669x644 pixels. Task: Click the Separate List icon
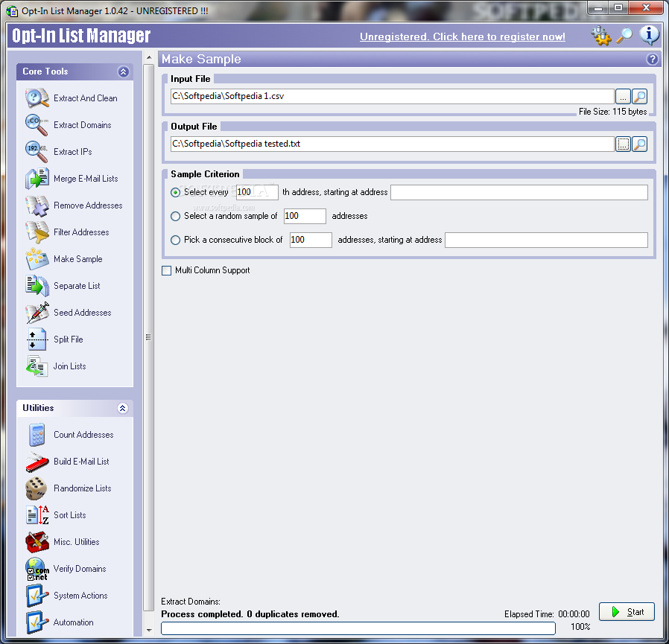pyautogui.click(x=37, y=286)
